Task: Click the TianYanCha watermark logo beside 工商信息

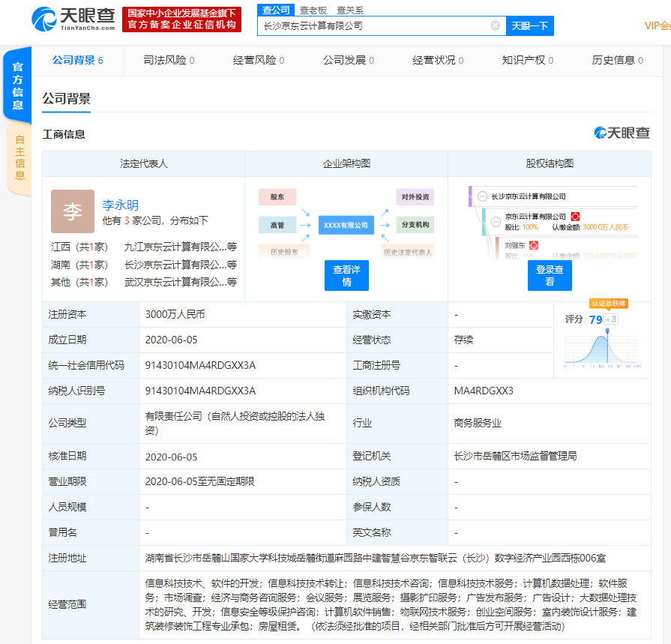Action: [622, 133]
